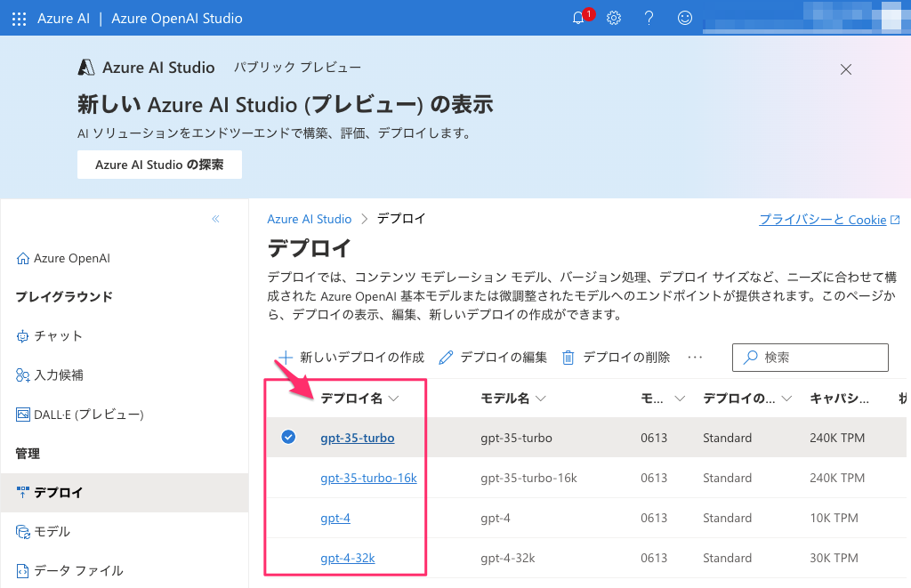
Task: Open the gpt-4-32k deployment link
Action: point(348,559)
